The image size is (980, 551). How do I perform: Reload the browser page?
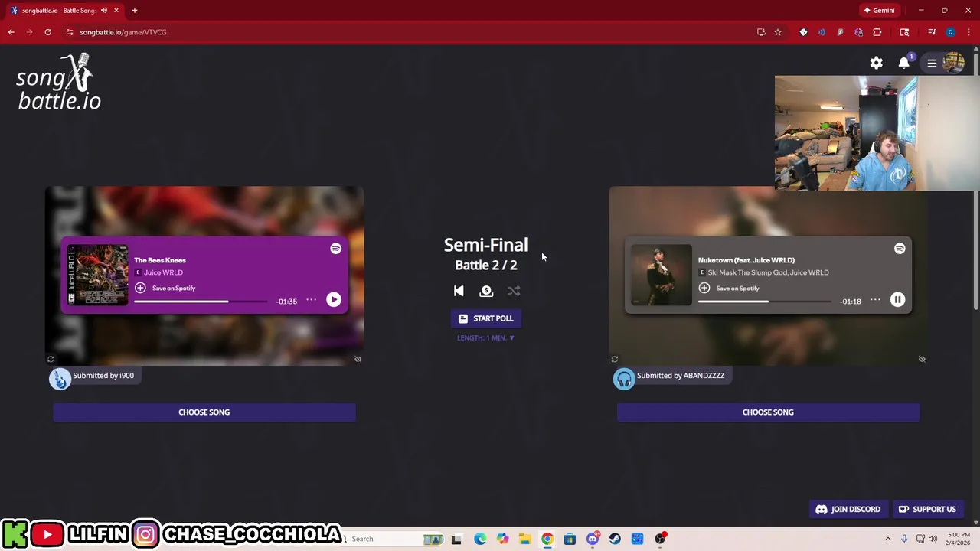[47, 32]
